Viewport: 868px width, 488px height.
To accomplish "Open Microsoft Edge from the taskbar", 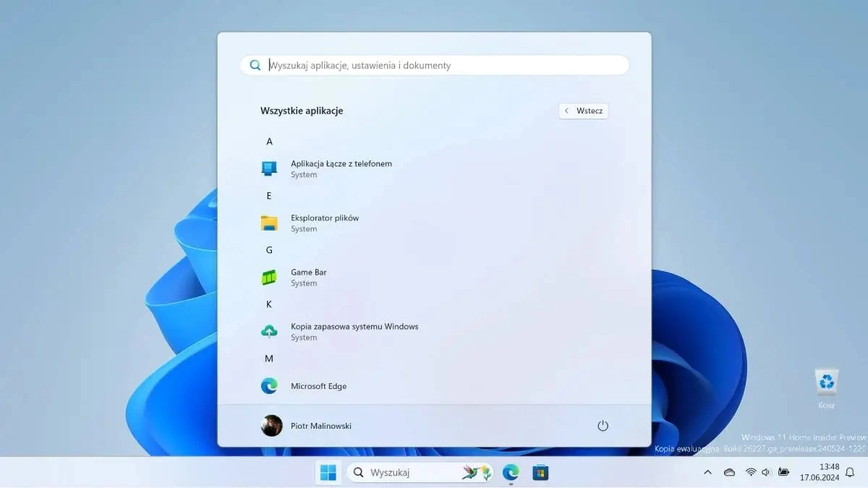I will [511, 472].
